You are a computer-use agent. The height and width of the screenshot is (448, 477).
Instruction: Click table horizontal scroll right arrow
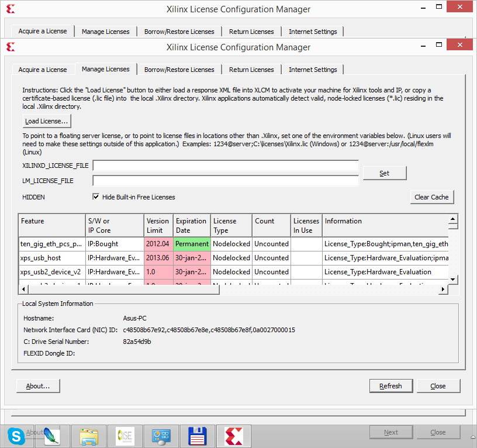coord(443,289)
